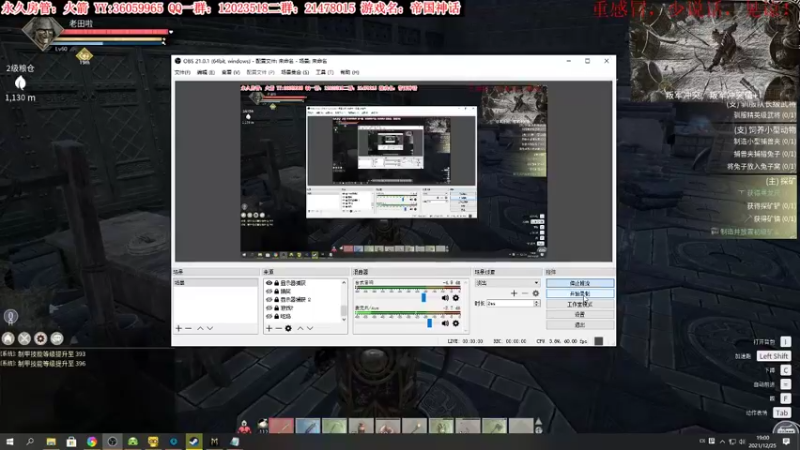Screen dimensions: 800x450
Task: Open the 工具(T) menu
Action: tap(324, 72)
